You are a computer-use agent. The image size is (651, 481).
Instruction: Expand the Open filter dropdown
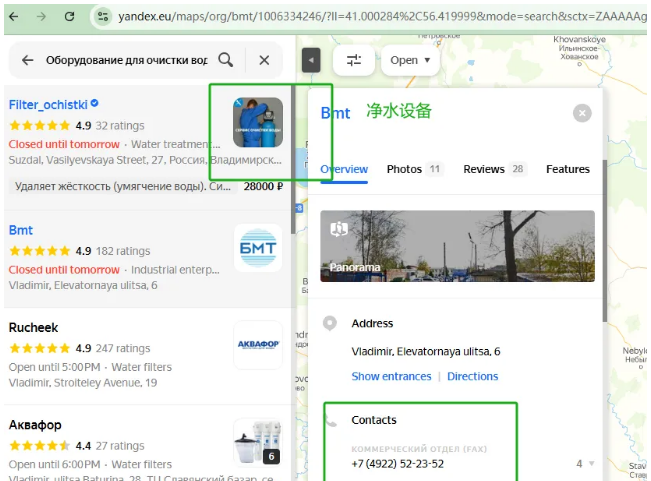tap(410, 60)
